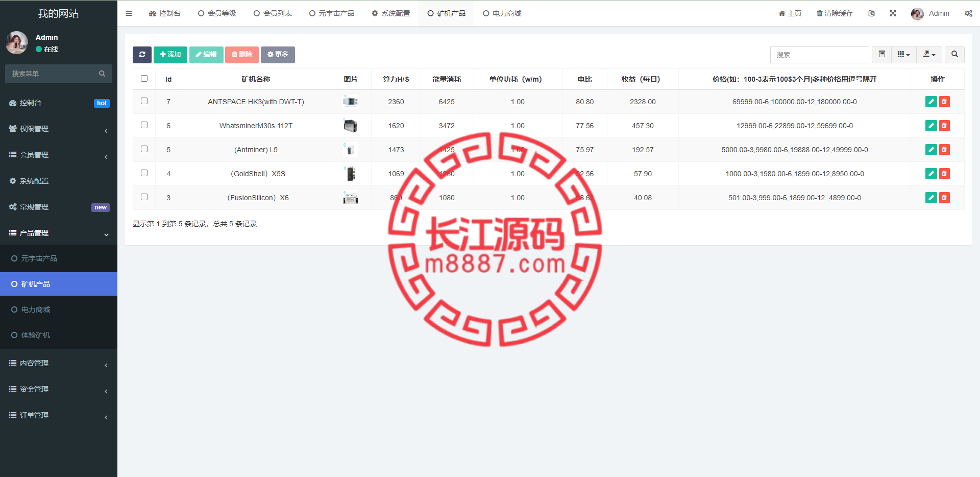
Task: Toggle the sidebar hamburger menu icon
Action: (x=129, y=13)
